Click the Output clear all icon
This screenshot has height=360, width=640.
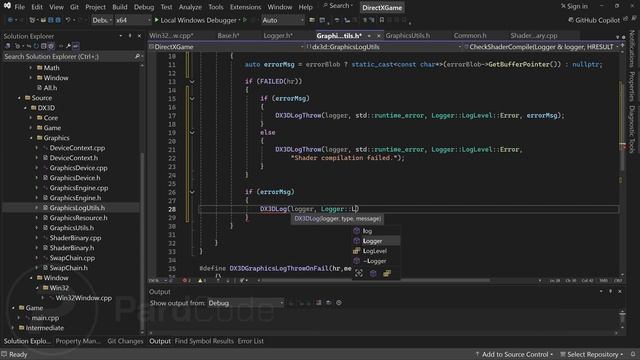pos(318,303)
